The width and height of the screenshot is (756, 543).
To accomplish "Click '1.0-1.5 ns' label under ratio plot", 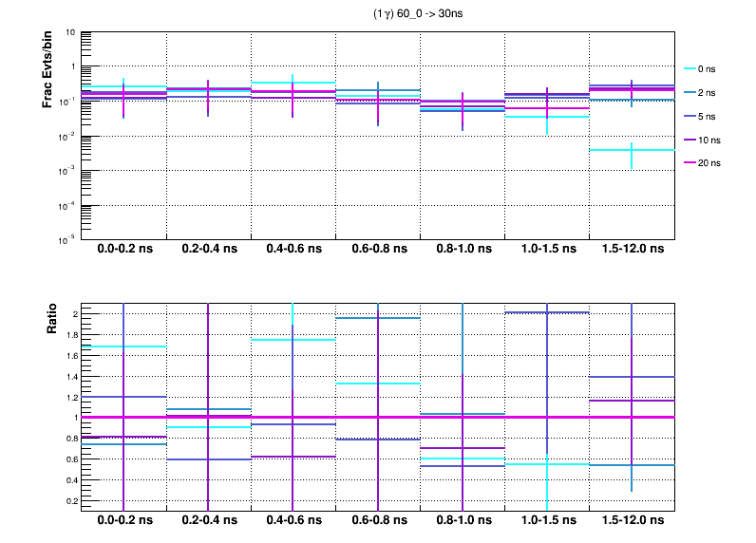I will click(x=547, y=521).
